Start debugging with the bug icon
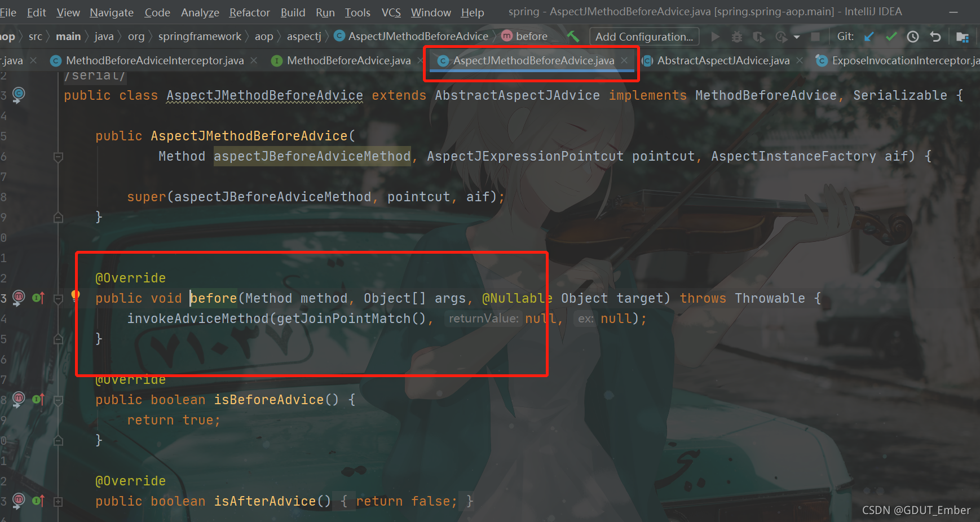The image size is (980, 522). (737, 37)
